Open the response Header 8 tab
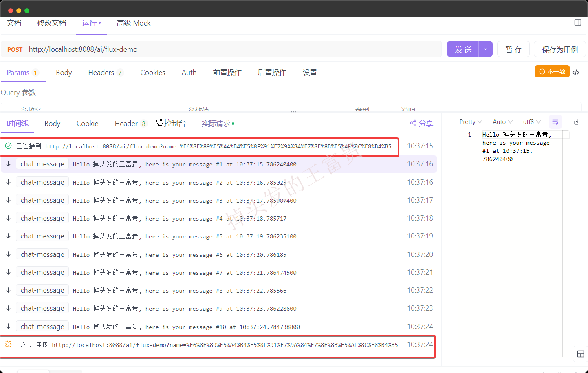The image size is (588, 373). pos(130,124)
